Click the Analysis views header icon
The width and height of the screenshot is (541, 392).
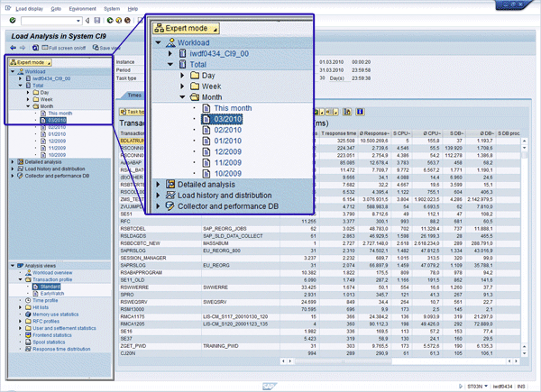pyautogui.click(x=20, y=266)
